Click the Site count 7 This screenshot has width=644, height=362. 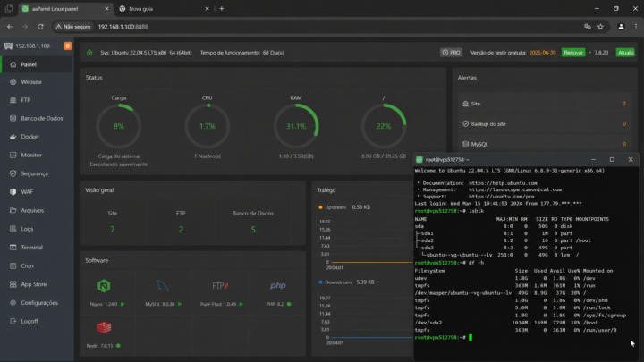pyautogui.click(x=113, y=230)
